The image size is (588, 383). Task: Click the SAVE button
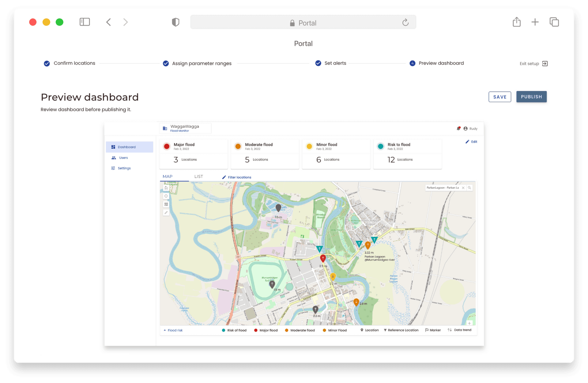pyautogui.click(x=500, y=97)
